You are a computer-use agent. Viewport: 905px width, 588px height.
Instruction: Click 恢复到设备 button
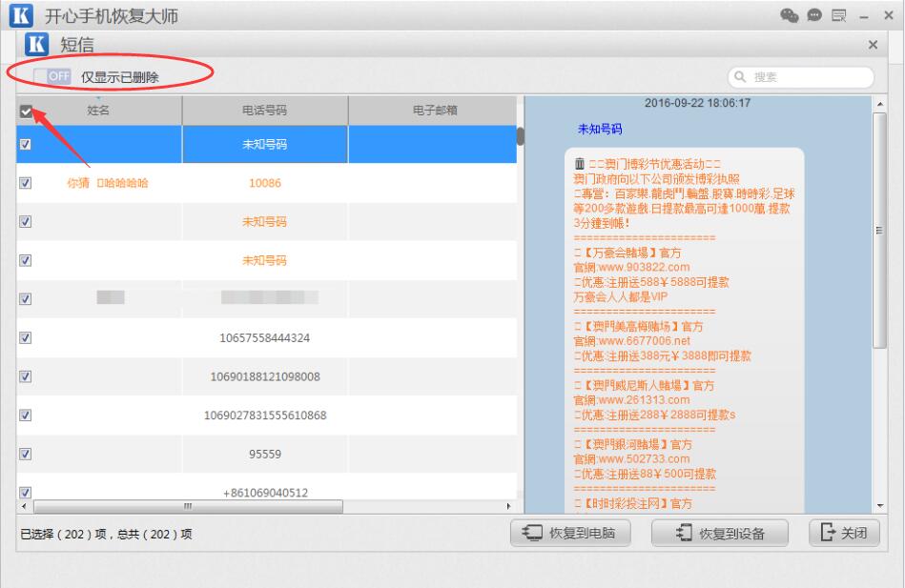[x=720, y=533]
